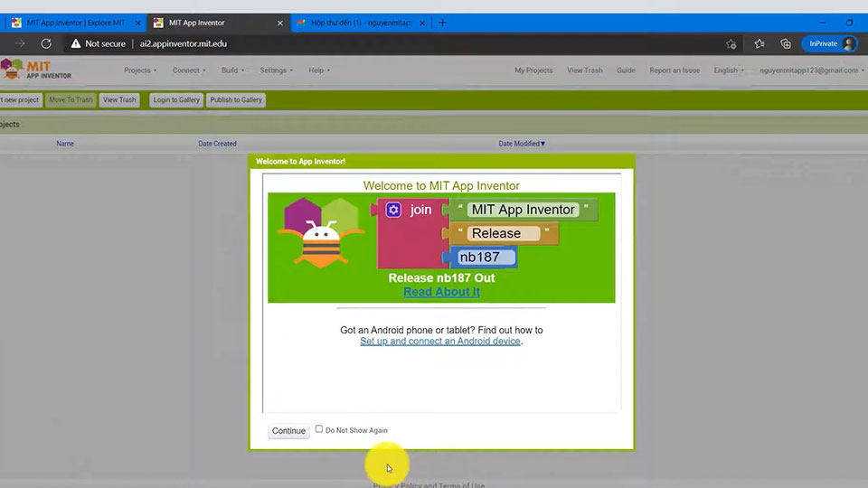Image resolution: width=868 pixels, height=488 pixels.
Task: Sort projects by Date Modified column
Action: (522, 144)
